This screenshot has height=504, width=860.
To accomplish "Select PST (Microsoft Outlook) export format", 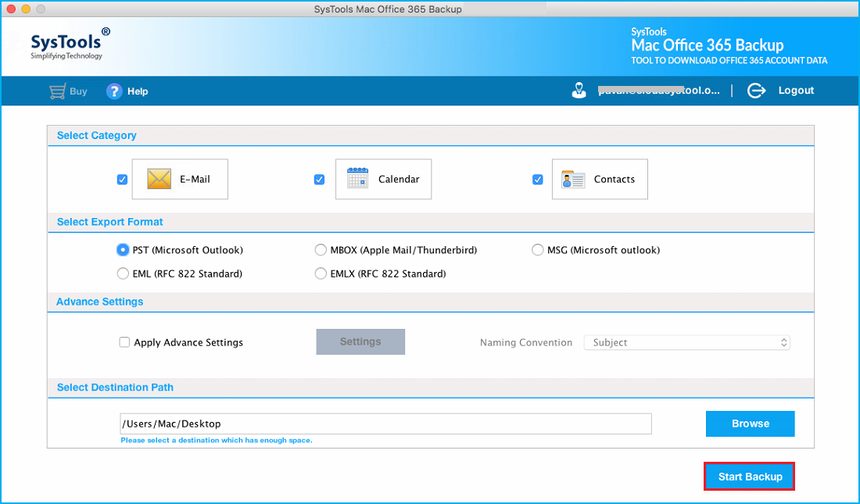I will coord(123,250).
